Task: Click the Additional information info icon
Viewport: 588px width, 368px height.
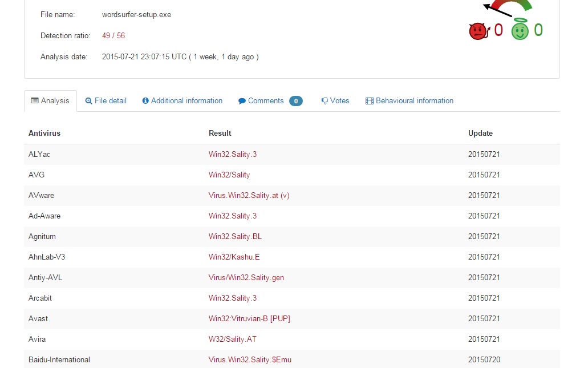Action: pos(145,100)
